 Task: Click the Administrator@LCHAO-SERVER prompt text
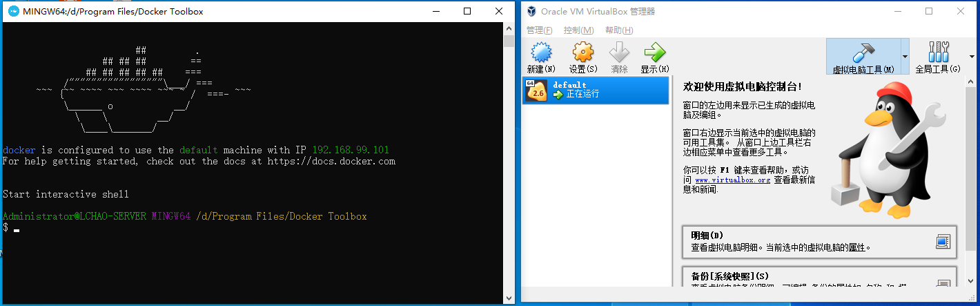(75, 216)
